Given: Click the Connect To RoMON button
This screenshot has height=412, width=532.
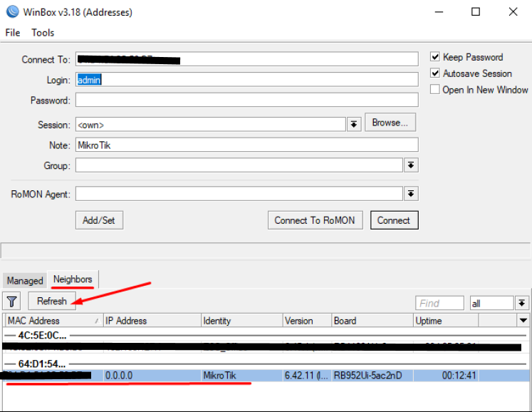Looking at the screenshot, I should point(315,220).
